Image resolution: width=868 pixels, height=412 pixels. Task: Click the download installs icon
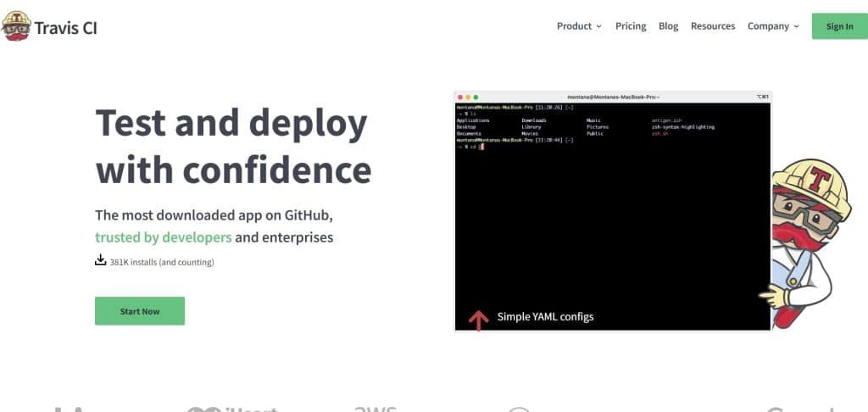[100, 259]
